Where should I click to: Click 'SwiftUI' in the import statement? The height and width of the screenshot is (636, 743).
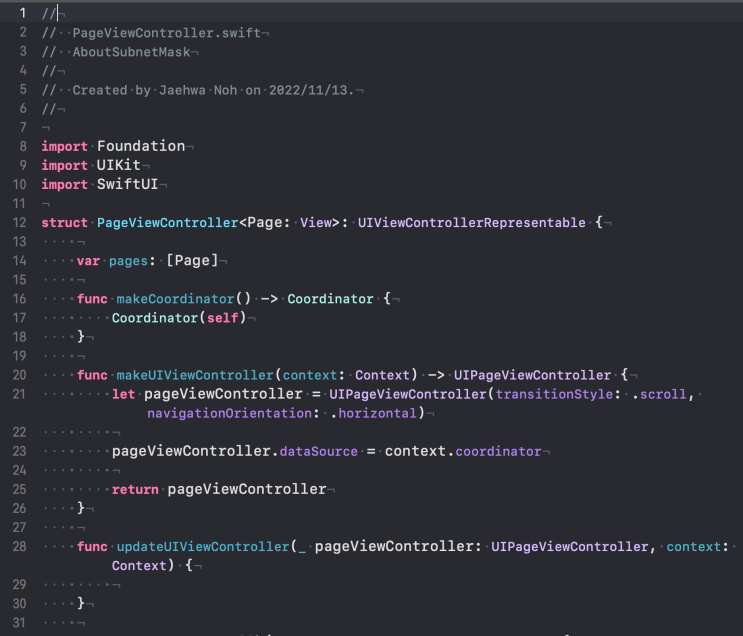127,184
